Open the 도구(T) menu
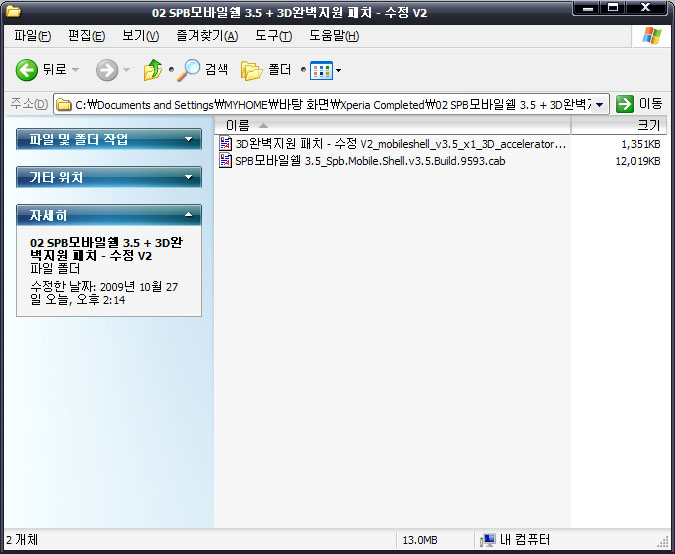This screenshot has width=675, height=554. coord(273,36)
